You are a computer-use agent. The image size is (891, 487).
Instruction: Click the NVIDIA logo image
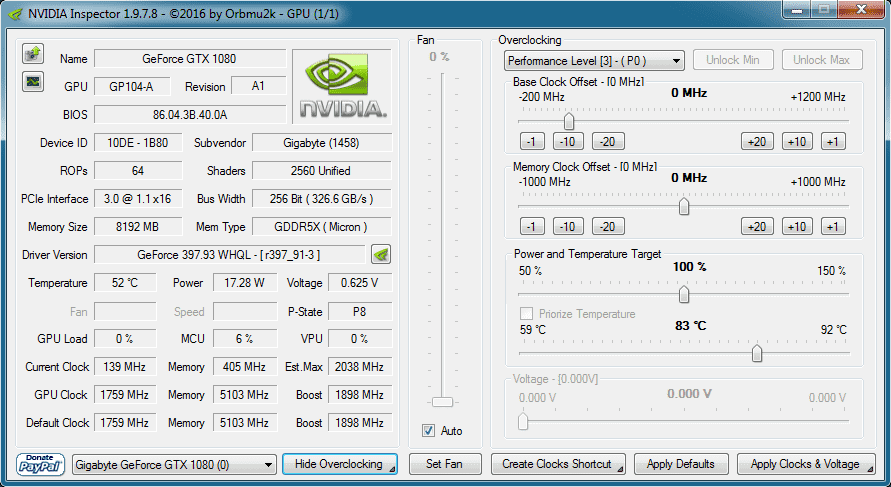point(343,86)
